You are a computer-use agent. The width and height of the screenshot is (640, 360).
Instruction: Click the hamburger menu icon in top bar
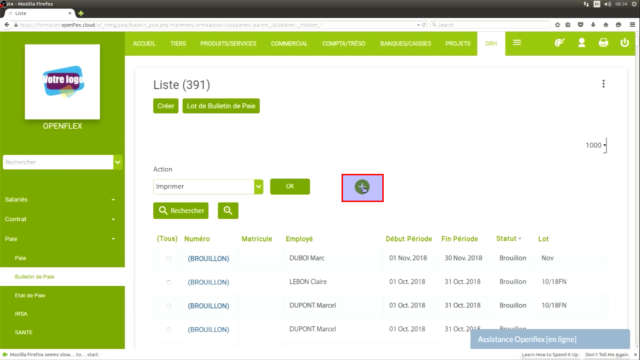pos(517,42)
